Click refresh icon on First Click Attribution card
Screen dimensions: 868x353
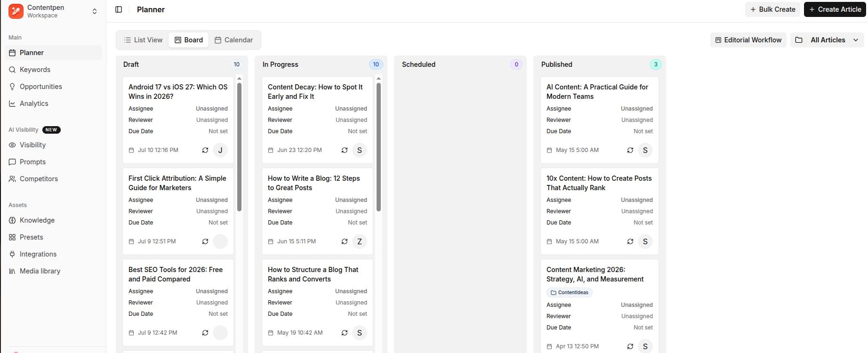[x=205, y=241]
